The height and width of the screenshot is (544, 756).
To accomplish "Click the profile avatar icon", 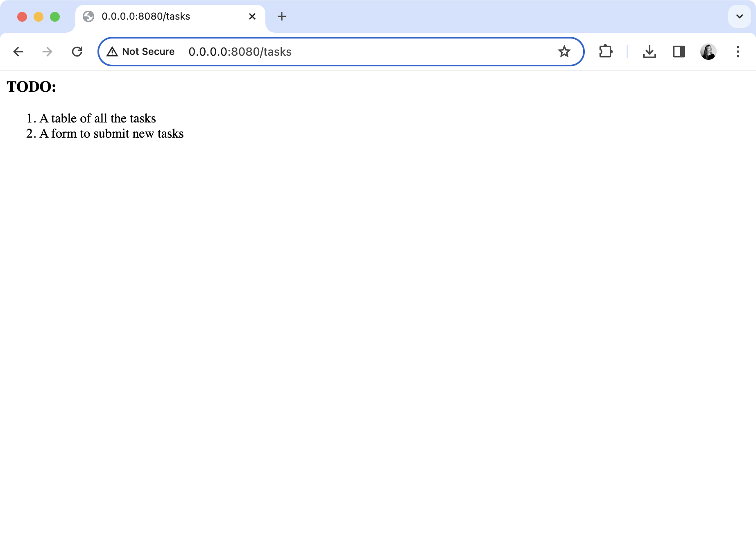I will 708,52.
